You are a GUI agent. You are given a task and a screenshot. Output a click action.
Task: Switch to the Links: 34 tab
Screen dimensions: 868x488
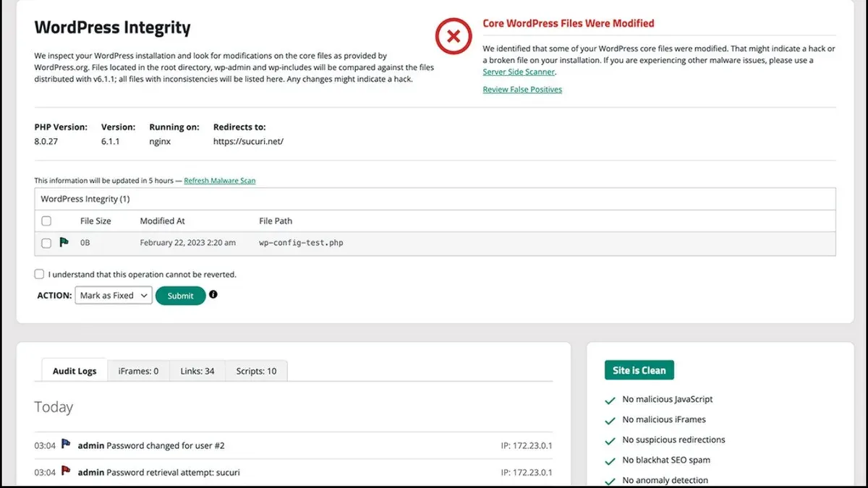tap(197, 371)
